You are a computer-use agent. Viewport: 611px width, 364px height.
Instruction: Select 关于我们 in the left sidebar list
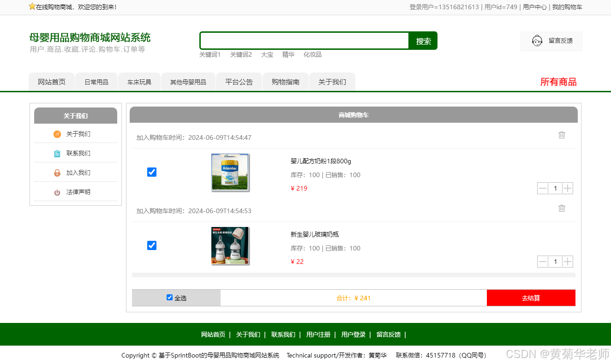[x=78, y=134]
